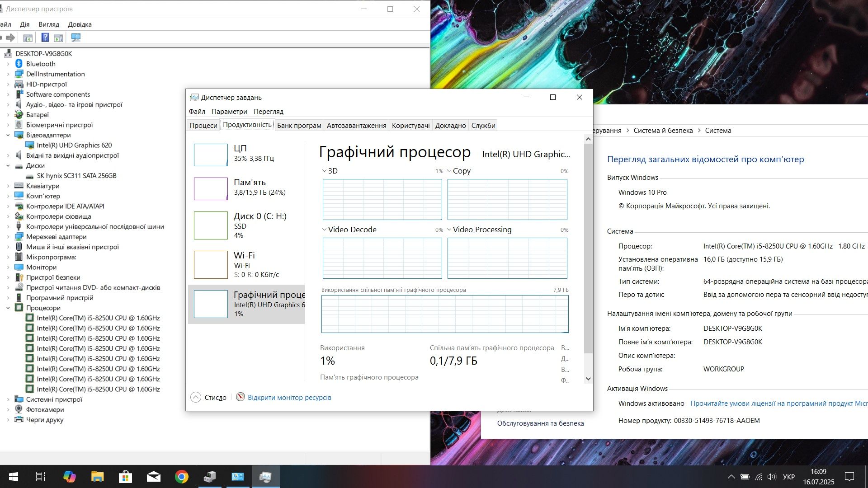
Task: Switch to the Процеси tab
Action: click(203, 125)
